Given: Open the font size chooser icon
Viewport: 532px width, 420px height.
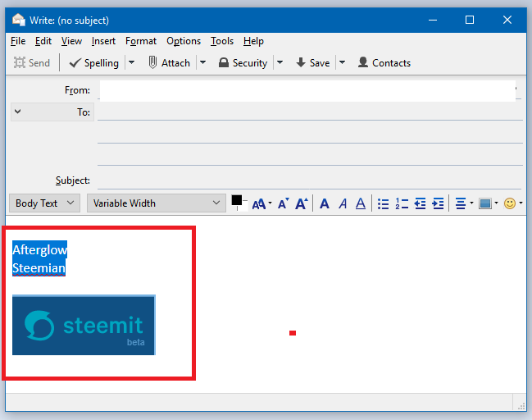Looking at the screenshot, I should pos(261,203).
